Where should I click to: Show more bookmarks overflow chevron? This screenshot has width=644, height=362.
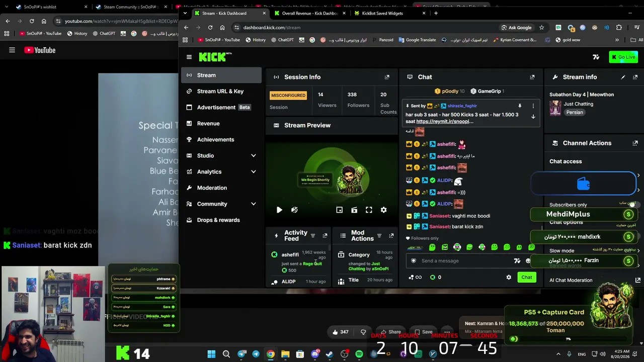(617, 40)
